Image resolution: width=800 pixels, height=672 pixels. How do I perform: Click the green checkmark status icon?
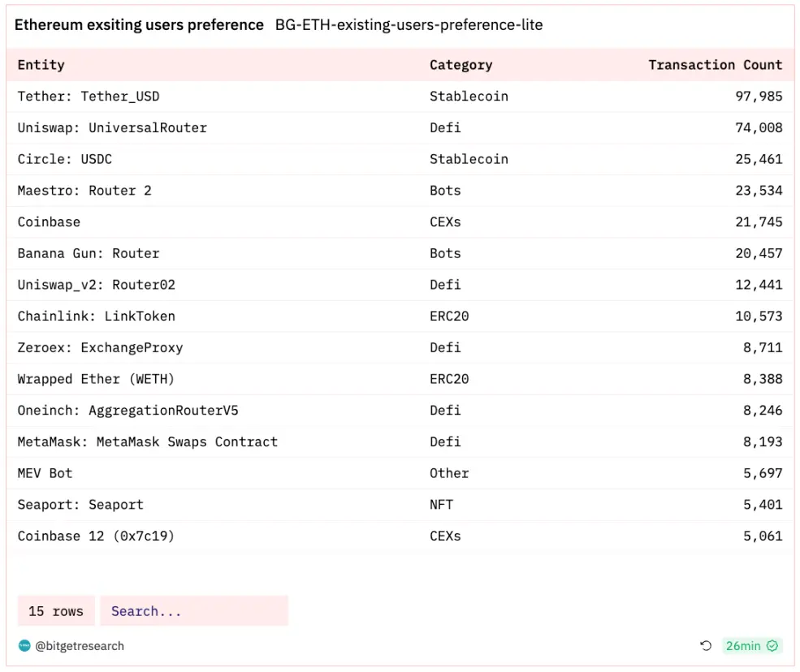point(772,646)
